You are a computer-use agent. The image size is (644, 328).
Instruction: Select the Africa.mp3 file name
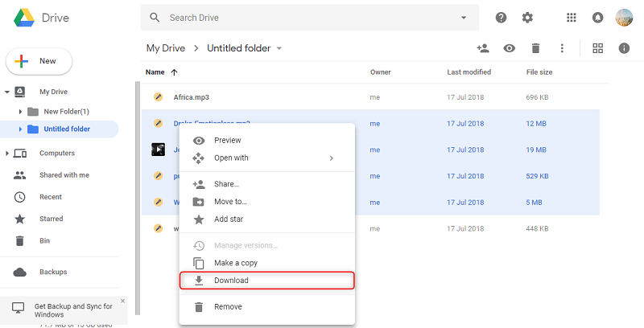click(191, 97)
